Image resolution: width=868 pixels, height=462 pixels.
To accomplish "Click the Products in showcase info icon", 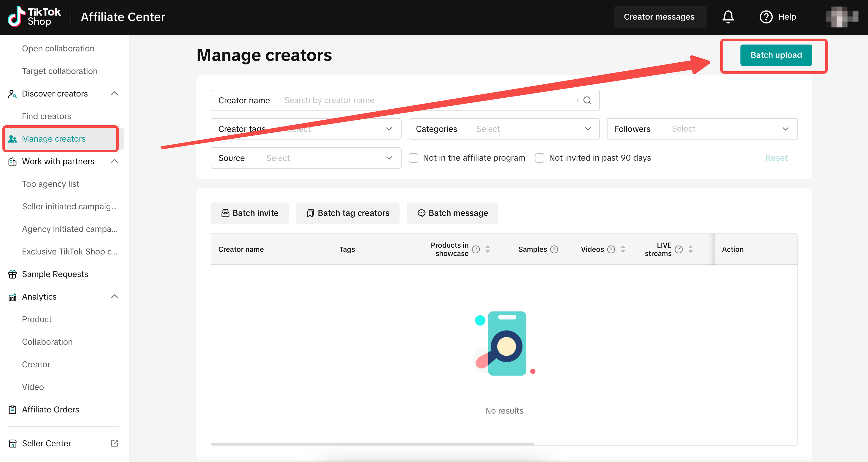I will coord(476,249).
